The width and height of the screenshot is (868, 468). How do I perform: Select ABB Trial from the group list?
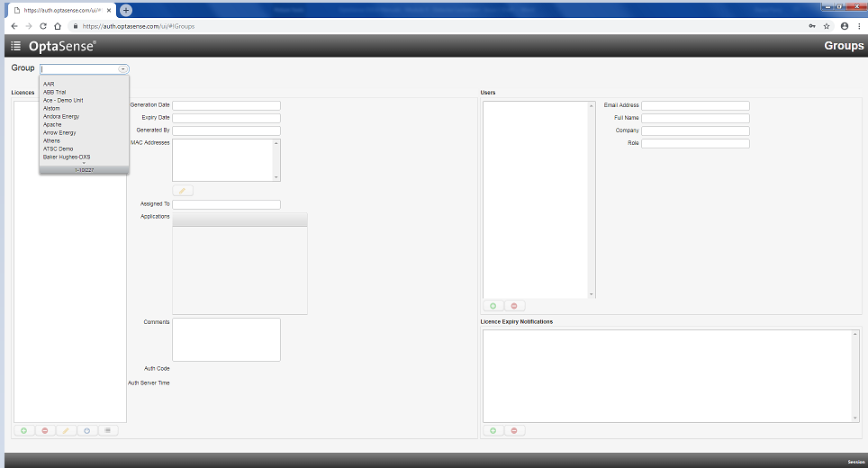(x=55, y=92)
